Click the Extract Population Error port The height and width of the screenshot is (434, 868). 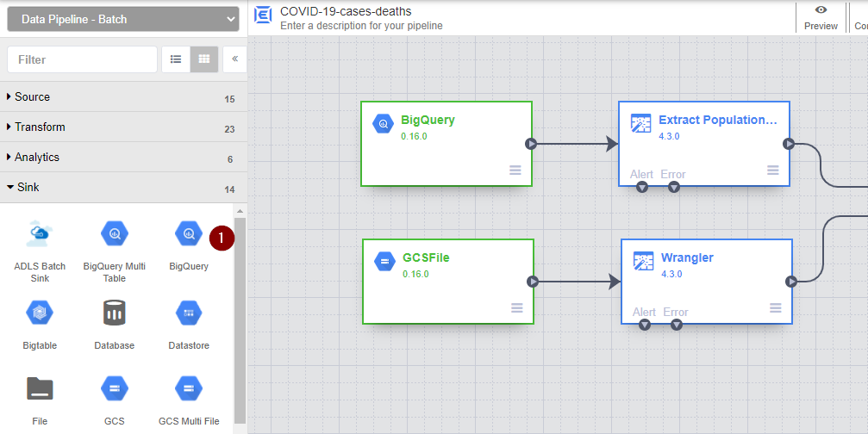674,188
